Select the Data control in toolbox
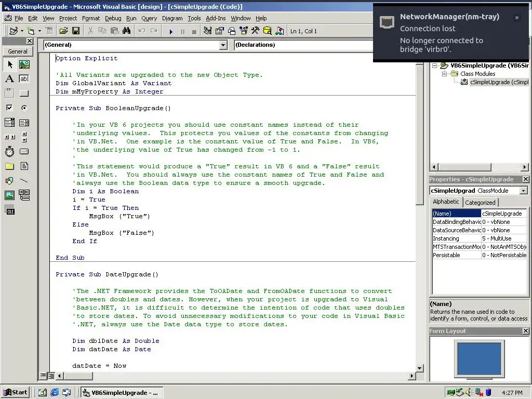This screenshot has height=399, width=532. coord(24,195)
